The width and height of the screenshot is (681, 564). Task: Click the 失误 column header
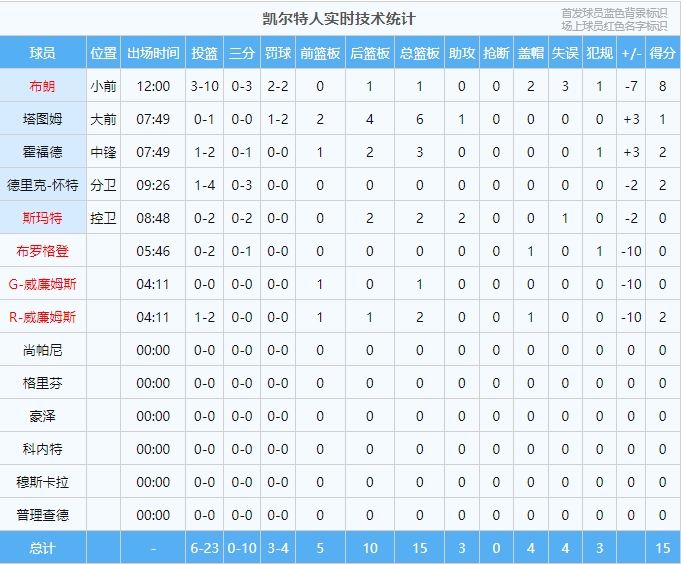[565, 53]
